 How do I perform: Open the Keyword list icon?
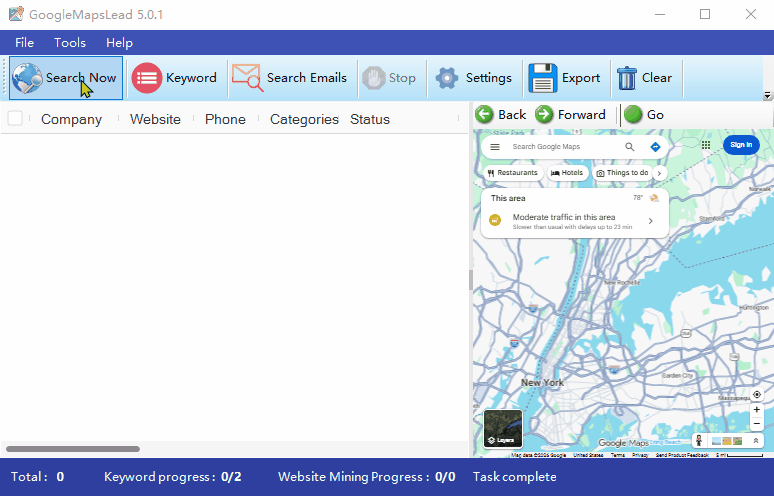pyautogui.click(x=147, y=78)
